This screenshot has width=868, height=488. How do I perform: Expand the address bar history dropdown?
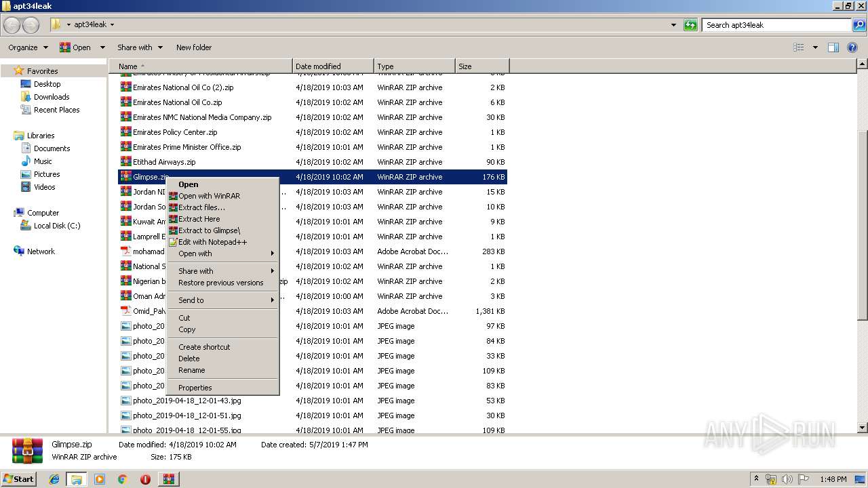tap(673, 25)
